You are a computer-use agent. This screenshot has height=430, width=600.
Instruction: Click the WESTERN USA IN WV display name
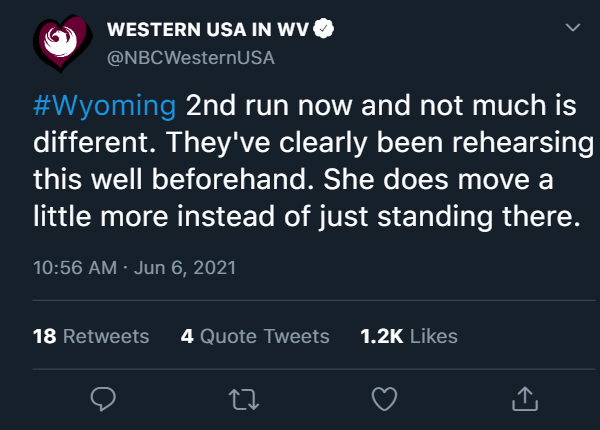210,30
